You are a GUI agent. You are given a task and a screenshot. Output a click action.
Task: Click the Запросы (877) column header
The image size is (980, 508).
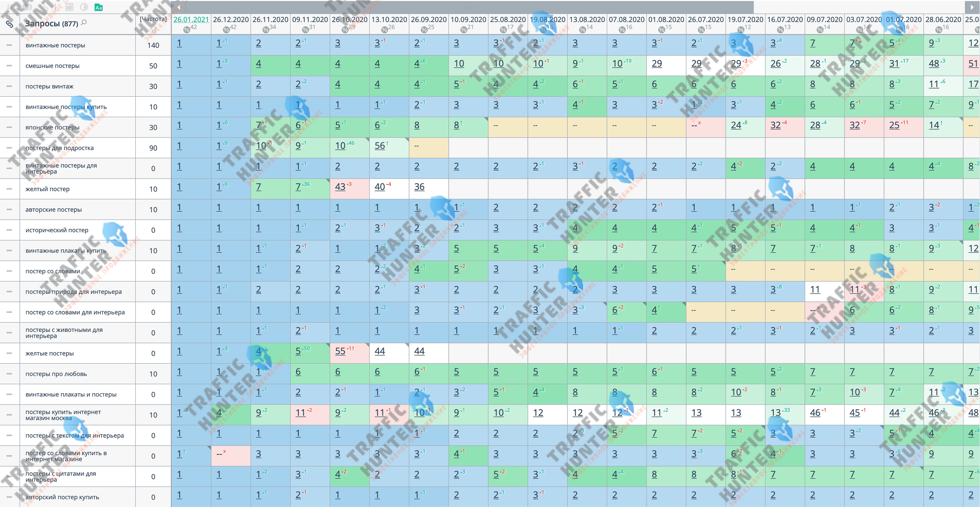click(78, 24)
